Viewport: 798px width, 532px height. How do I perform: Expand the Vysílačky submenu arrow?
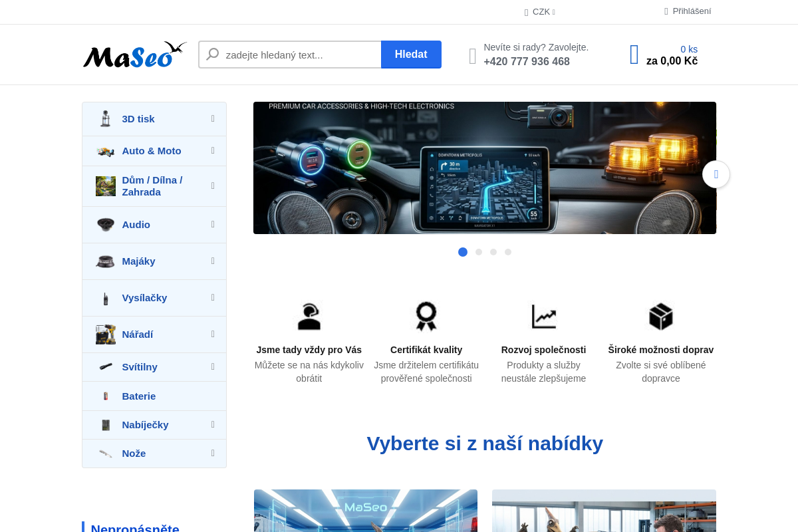coord(213,298)
